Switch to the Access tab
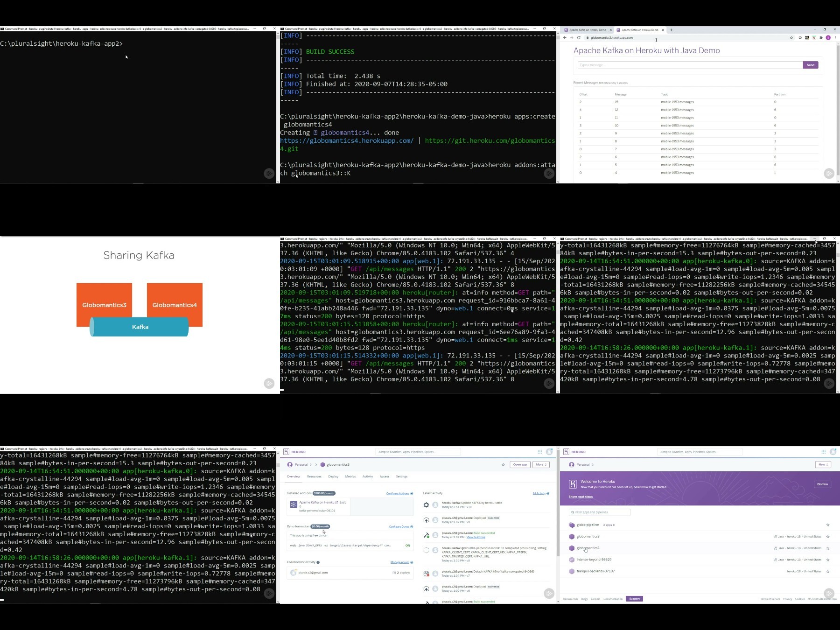This screenshot has height=630, width=840. tap(385, 476)
